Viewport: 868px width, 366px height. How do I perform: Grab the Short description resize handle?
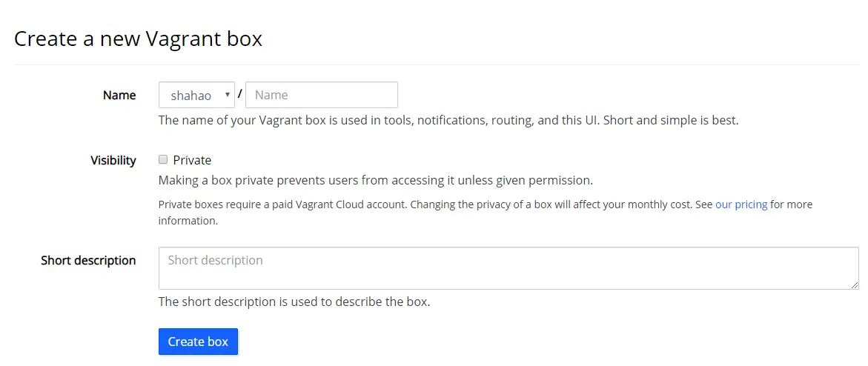coord(855,285)
